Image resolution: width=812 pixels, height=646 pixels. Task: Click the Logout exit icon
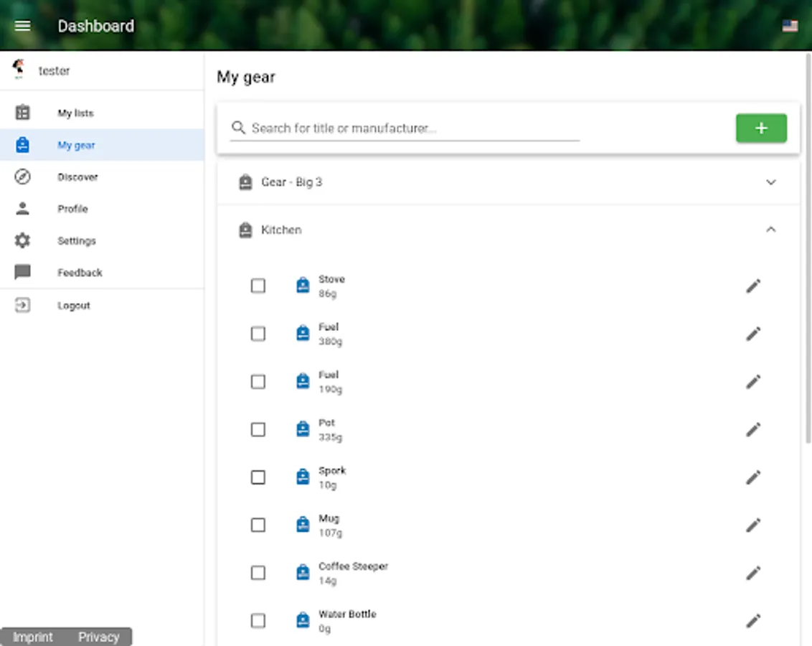point(22,305)
